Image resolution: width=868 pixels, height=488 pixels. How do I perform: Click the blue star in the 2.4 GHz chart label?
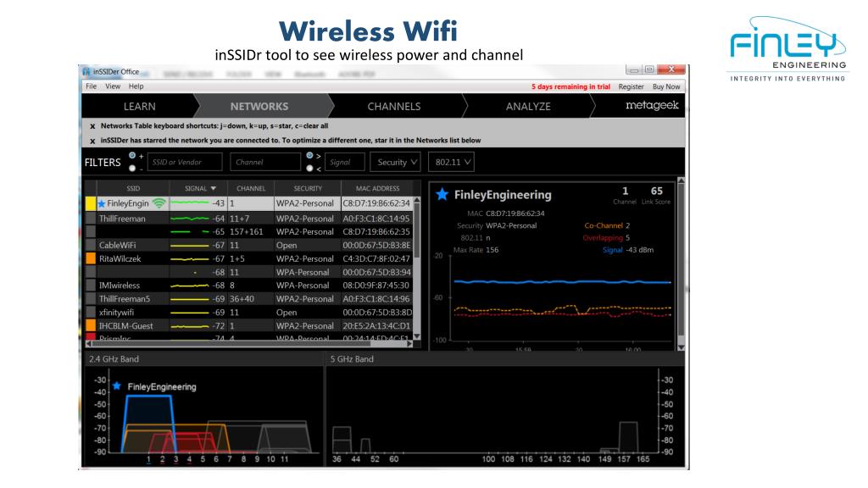117,386
